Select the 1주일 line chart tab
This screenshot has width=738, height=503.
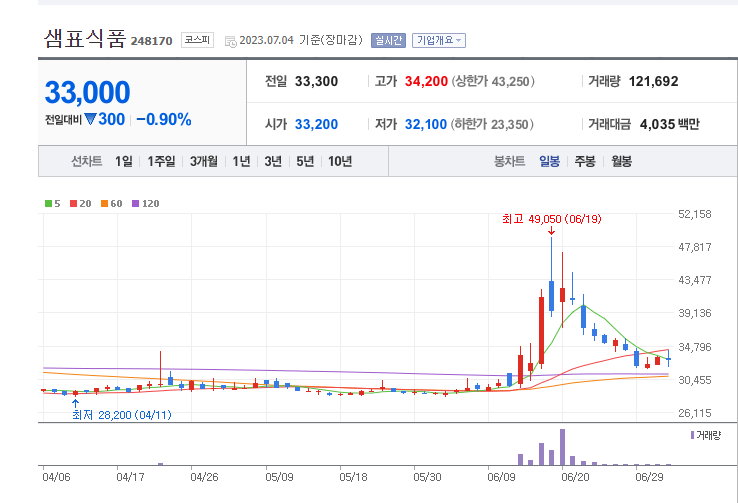click(161, 161)
